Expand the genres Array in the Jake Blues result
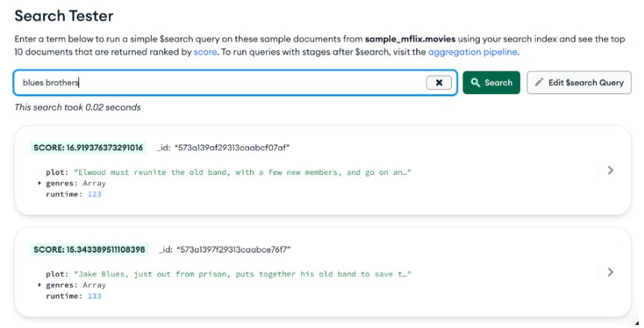The image size is (644, 328). (x=40, y=285)
